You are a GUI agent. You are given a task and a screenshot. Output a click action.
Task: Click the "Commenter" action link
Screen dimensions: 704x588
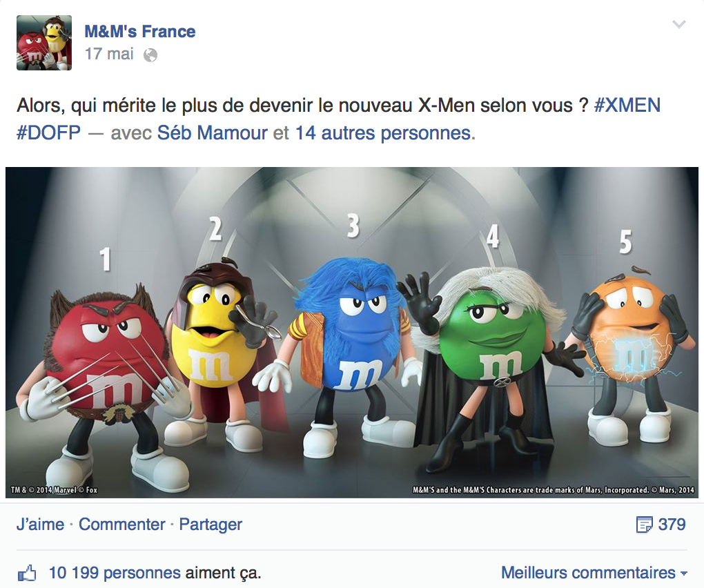point(121,525)
